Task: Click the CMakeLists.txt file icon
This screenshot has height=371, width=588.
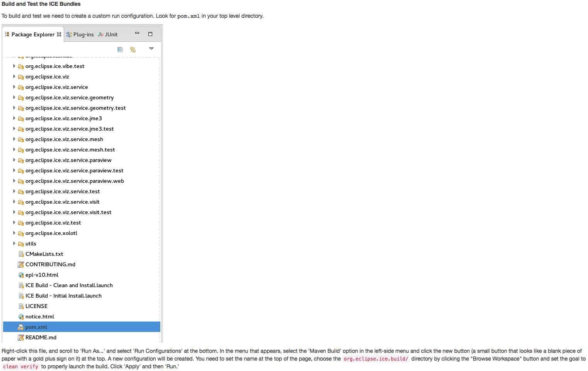Action: coord(21,254)
